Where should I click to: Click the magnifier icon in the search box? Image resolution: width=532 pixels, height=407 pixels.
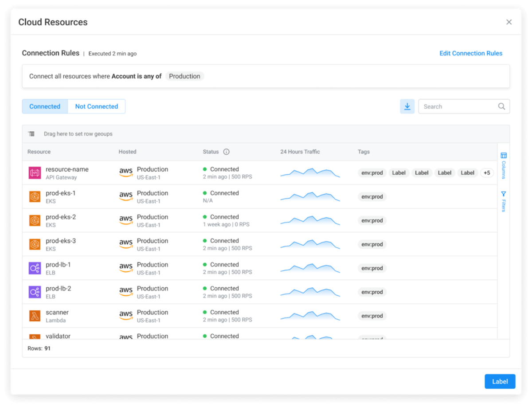pos(501,106)
